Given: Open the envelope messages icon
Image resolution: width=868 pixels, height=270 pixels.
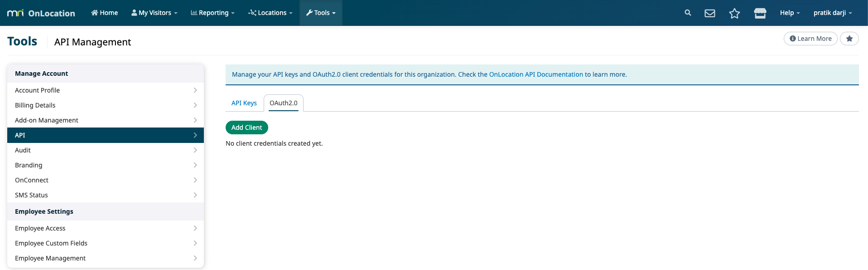Looking at the screenshot, I should pyautogui.click(x=710, y=13).
